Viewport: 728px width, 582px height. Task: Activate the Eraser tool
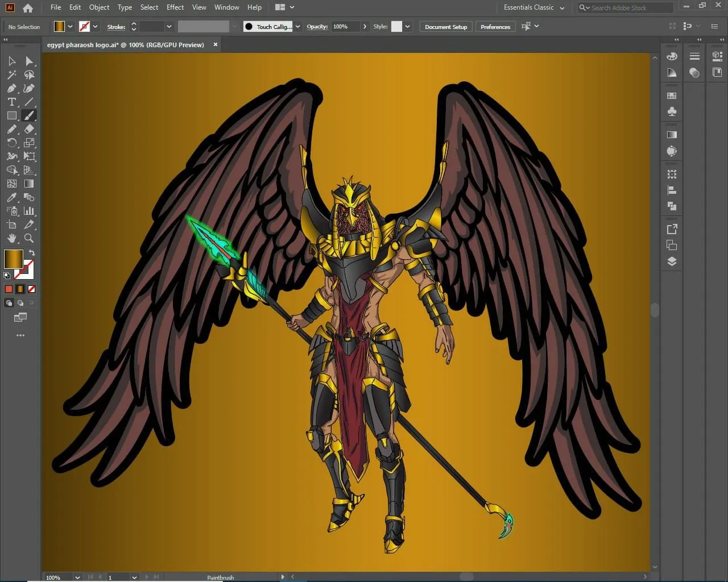(x=29, y=130)
